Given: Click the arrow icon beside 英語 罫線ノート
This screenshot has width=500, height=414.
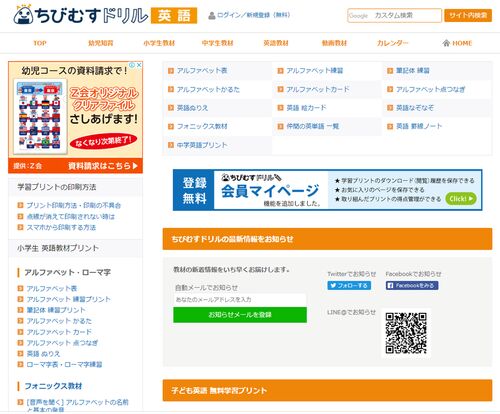Looking at the screenshot, I should pyautogui.click(x=390, y=126).
